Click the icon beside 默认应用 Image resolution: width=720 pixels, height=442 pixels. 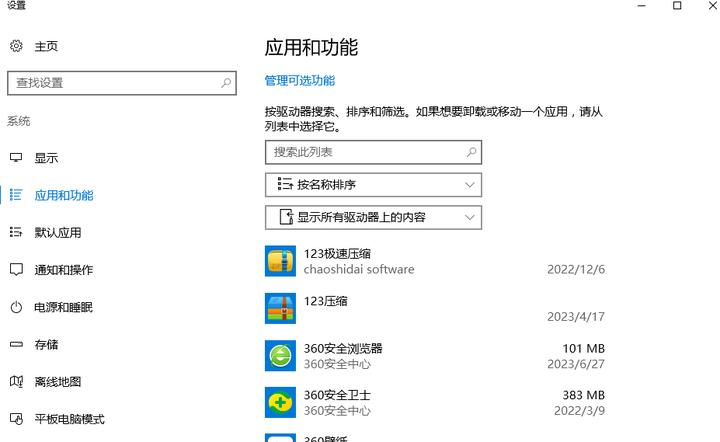[16, 232]
